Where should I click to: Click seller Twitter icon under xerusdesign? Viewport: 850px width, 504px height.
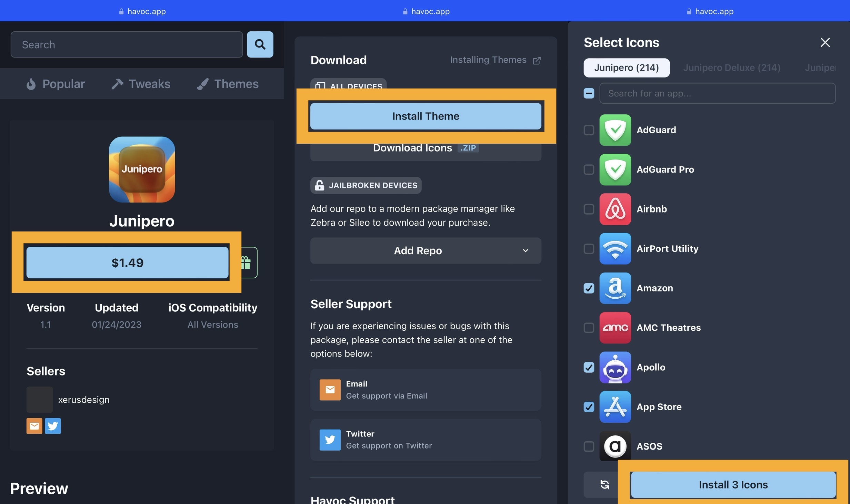53,426
